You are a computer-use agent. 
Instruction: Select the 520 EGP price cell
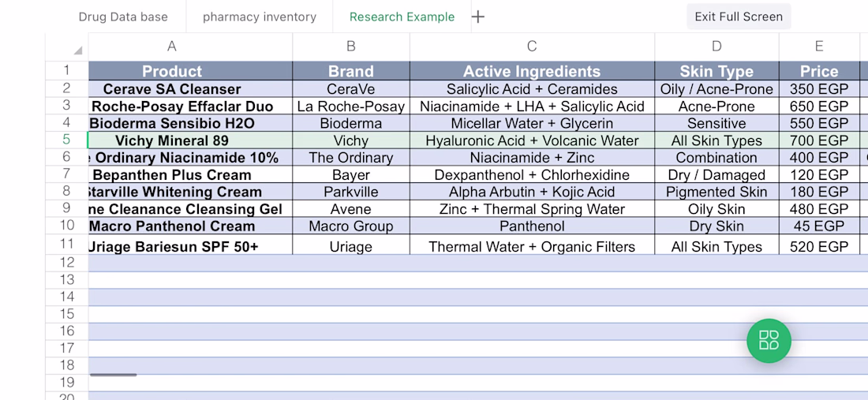coord(819,245)
